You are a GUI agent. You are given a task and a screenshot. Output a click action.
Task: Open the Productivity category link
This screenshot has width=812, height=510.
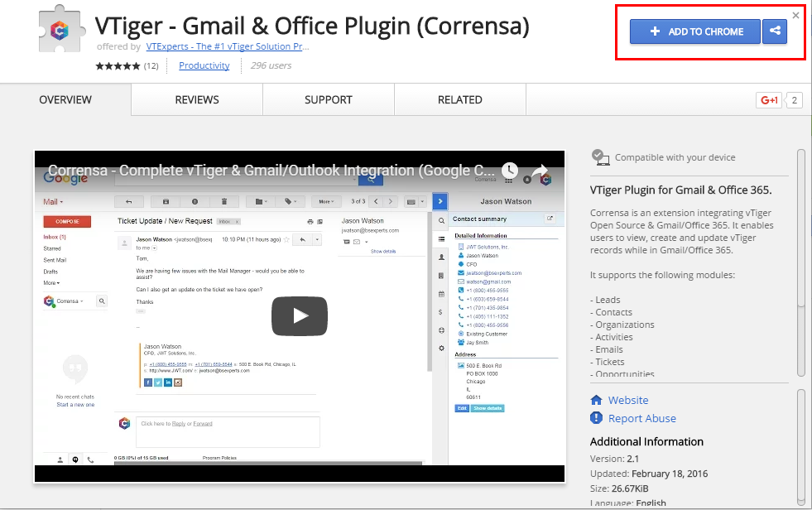[204, 65]
